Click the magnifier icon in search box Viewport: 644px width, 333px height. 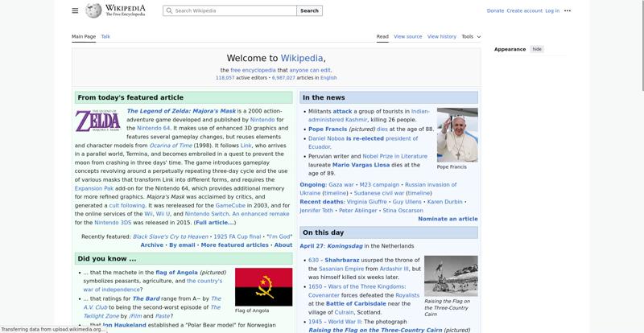click(x=169, y=10)
